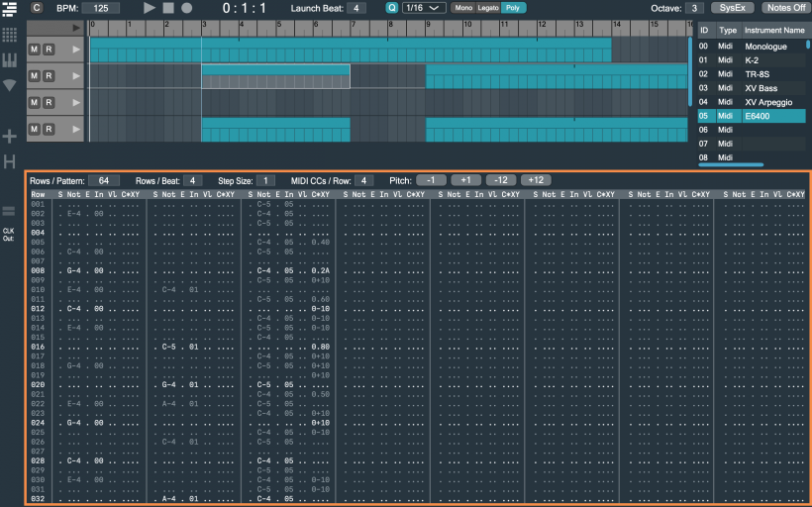Click the Stop transport button
The width and height of the screenshot is (812, 507).
[x=167, y=8]
